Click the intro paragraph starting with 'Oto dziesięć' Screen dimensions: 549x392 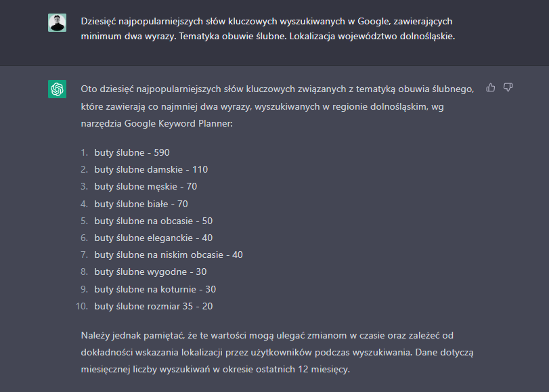coord(278,106)
